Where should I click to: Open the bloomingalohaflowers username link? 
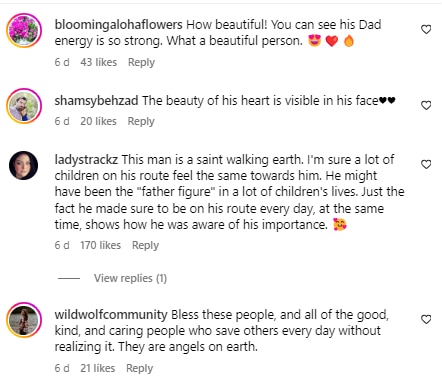[118, 25]
